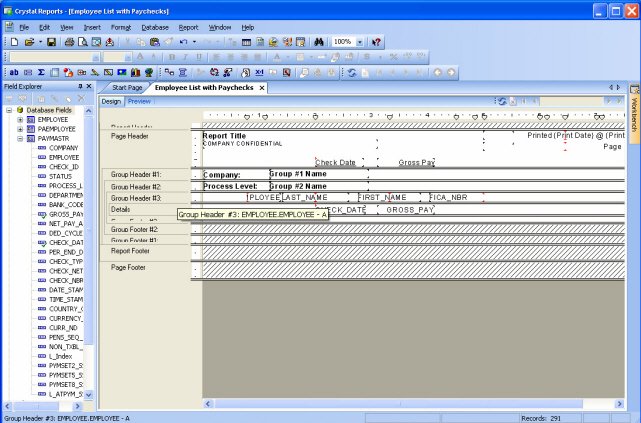
Task: Open the Database Expert icon
Action: pyautogui.click(x=169, y=72)
